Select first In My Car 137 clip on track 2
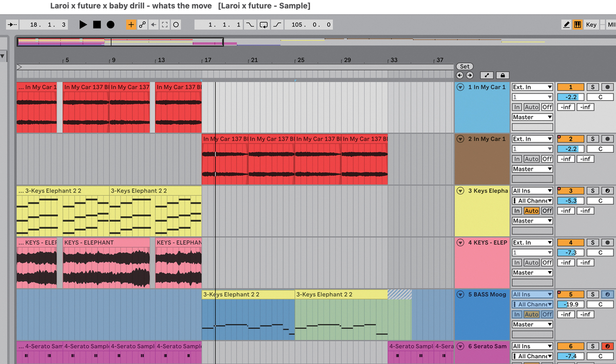Image resolution: width=616 pixels, height=364 pixels. (x=225, y=159)
